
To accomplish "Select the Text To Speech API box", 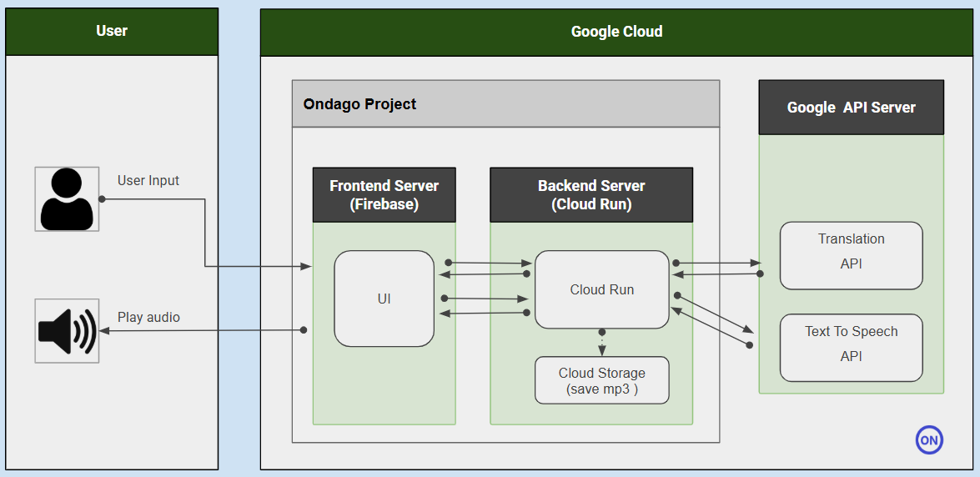I will [852, 348].
